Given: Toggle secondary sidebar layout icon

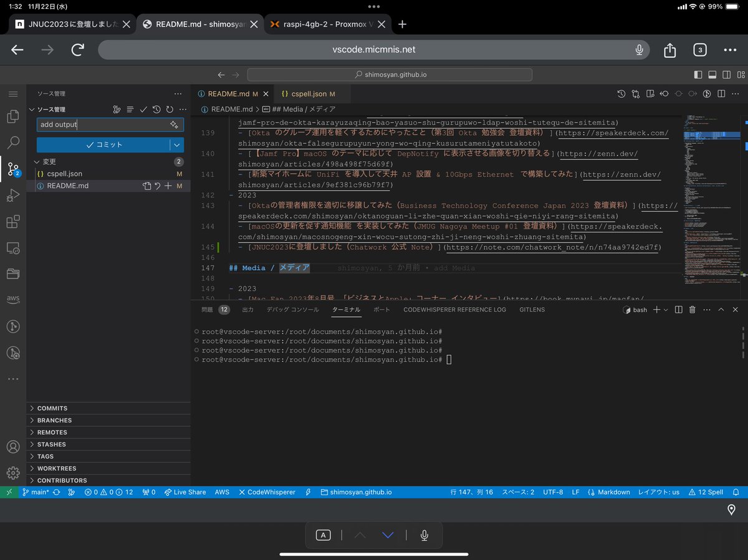Looking at the screenshot, I should point(727,75).
